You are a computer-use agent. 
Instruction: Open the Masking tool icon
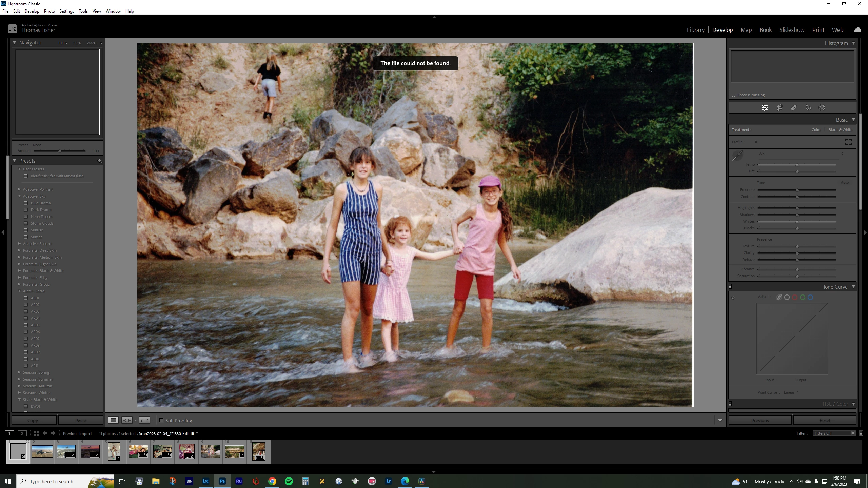[822, 108]
